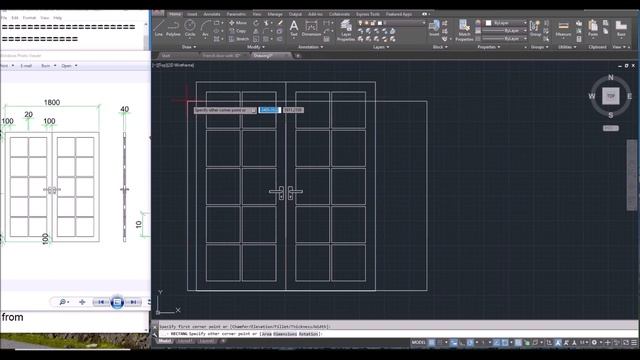640x360 pixels.
Task: Click the Stretch tool
Action: (x=238, y=39)
